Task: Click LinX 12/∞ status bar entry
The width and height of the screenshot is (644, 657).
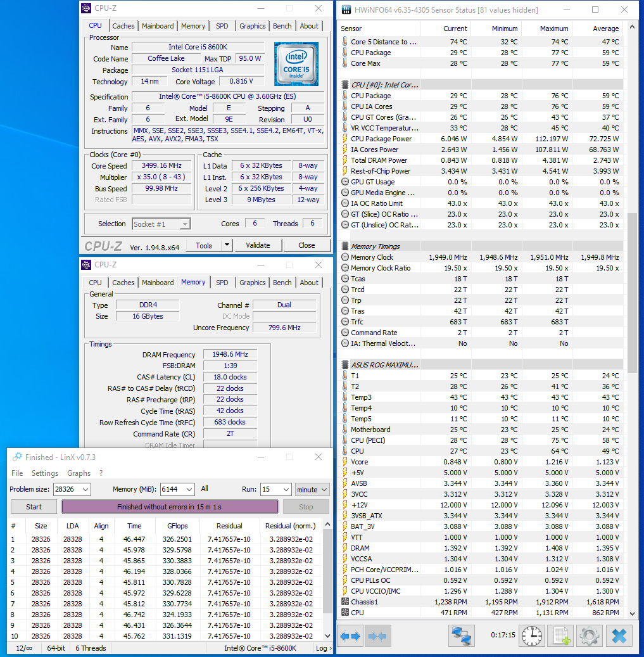Action: (x=24, y=648)
